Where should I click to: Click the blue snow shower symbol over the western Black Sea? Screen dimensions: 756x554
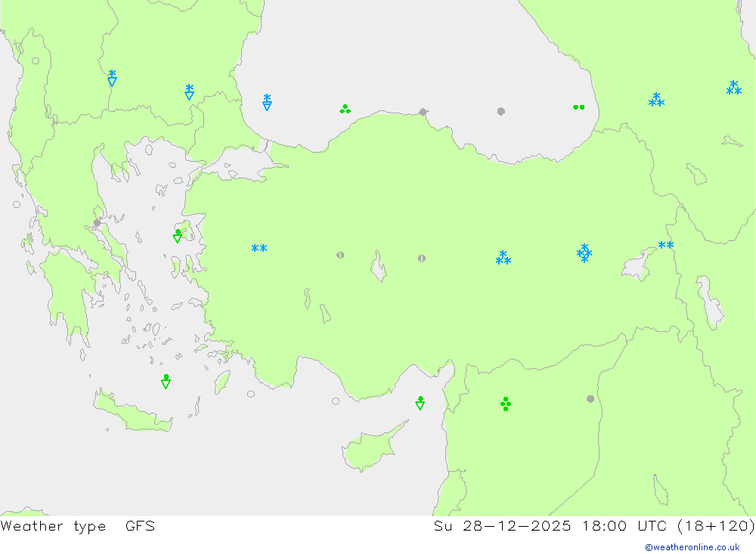(x=267, y=102)
